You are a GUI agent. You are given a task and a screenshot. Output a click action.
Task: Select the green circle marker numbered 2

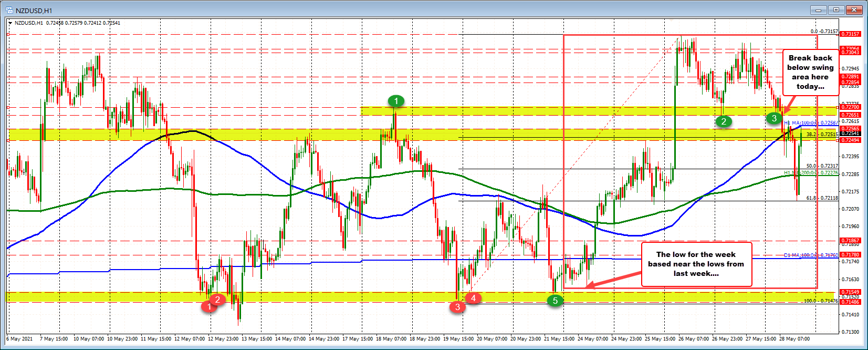(x=724, y=121)
